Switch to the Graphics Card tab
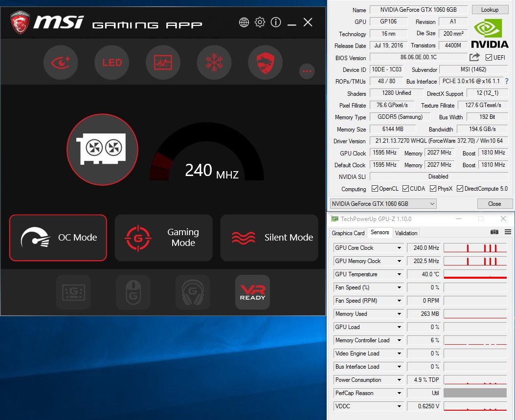The image size is (515, 420). coord(348,233)
